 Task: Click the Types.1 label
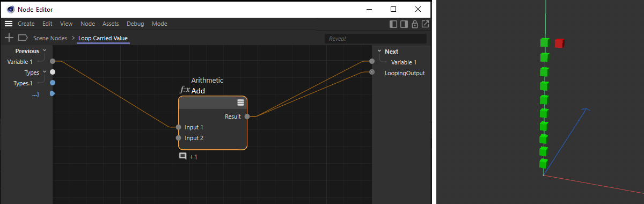[x=23, y=83]
